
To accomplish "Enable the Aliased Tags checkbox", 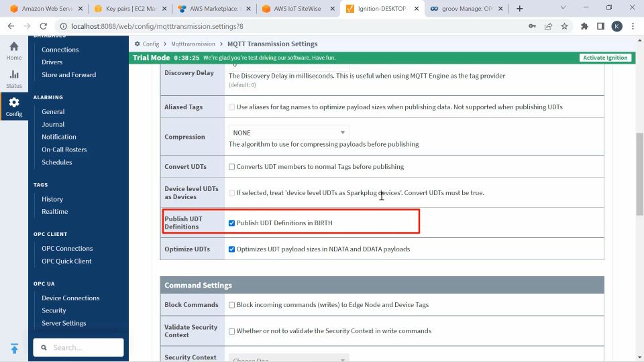I will [x=231, y=107].
